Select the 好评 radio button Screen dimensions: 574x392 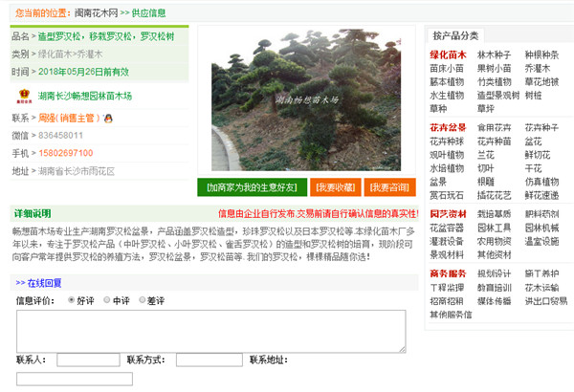71,300
